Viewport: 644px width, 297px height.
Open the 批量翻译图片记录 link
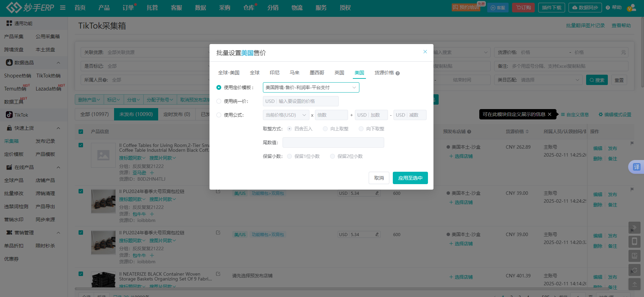pos(585,25)
